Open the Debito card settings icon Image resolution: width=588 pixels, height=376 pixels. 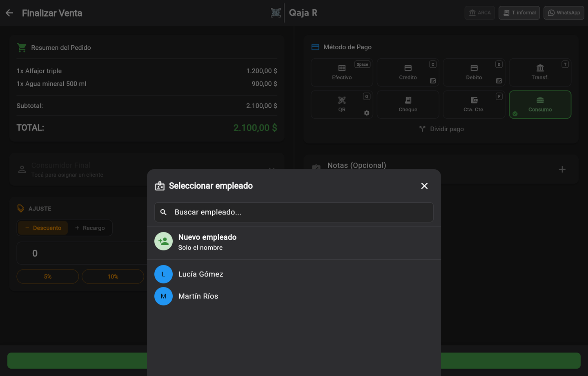click(x=499, y=81)
